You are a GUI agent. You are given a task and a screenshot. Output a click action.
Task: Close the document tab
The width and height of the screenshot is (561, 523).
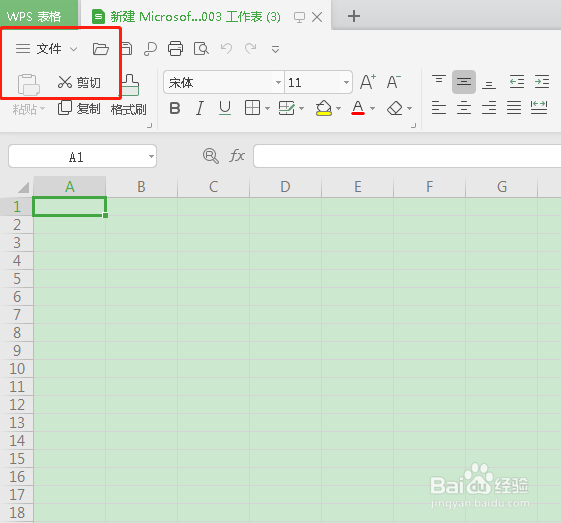[x=317, y=17]
